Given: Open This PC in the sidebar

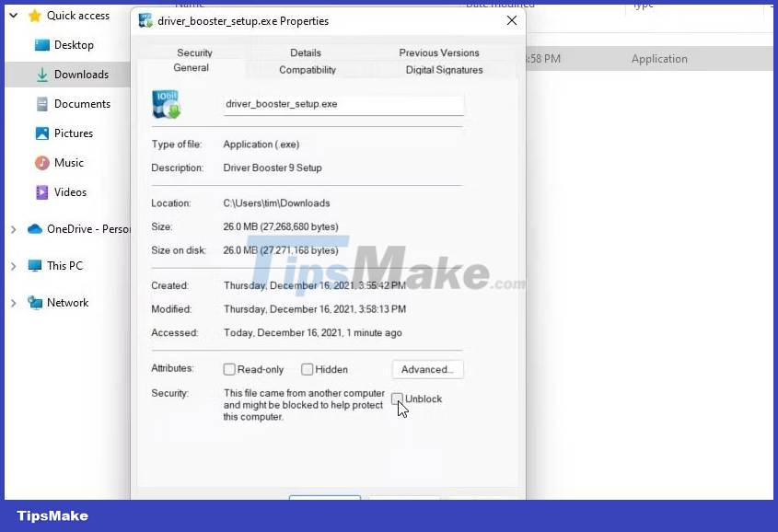Looking at the screenshot, I should [x=60, y=265].
